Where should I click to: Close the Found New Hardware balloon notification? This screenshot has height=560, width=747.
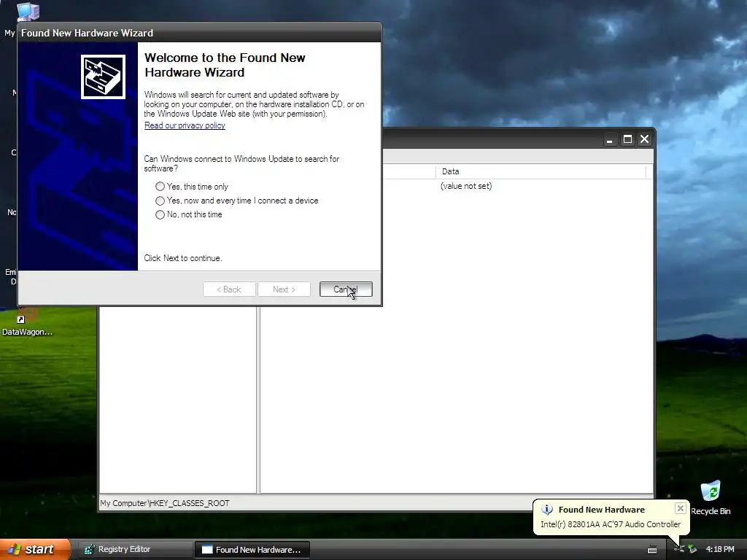[x=681, y=508]
